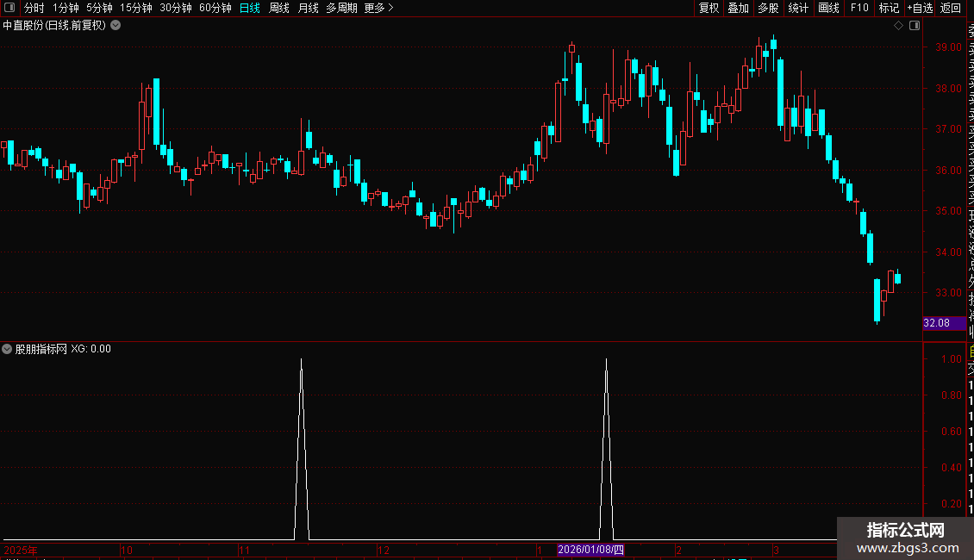Click the 叠加 overlay button
The width and height of the screenshot is (974, 560).
click(x=739, y=8)
